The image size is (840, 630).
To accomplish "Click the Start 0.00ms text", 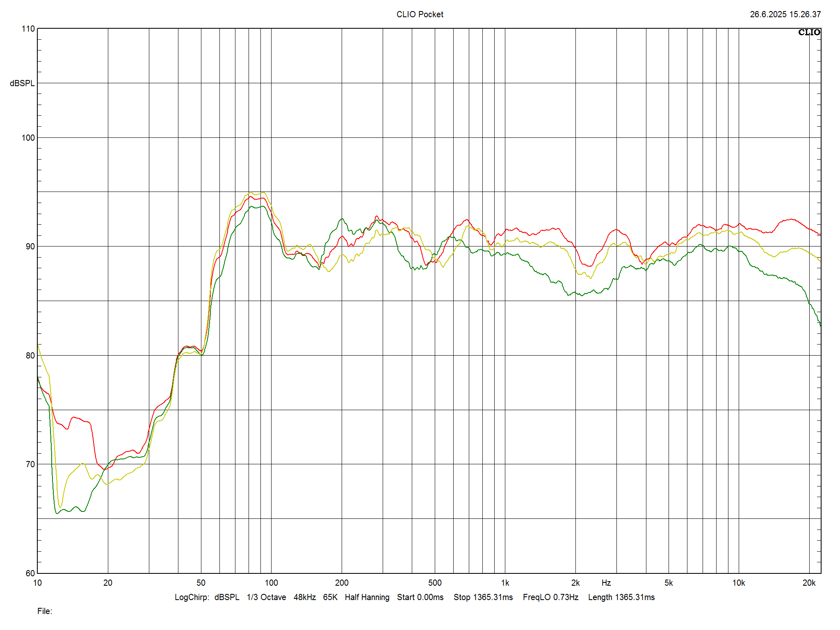I will pyautogui.click(x=420, y=597).
